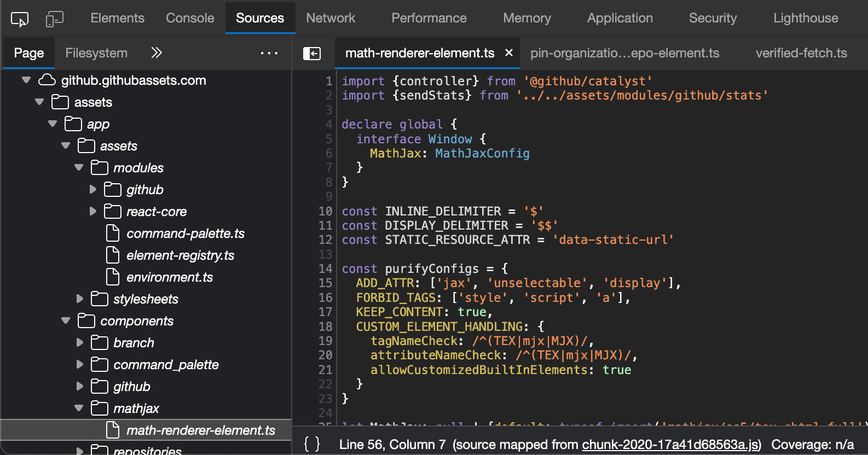Image resolution: width=868 pixels, height=455 pixels.
Task: Collapse the modules folder arrow
Action: click(x=79, y=167)
